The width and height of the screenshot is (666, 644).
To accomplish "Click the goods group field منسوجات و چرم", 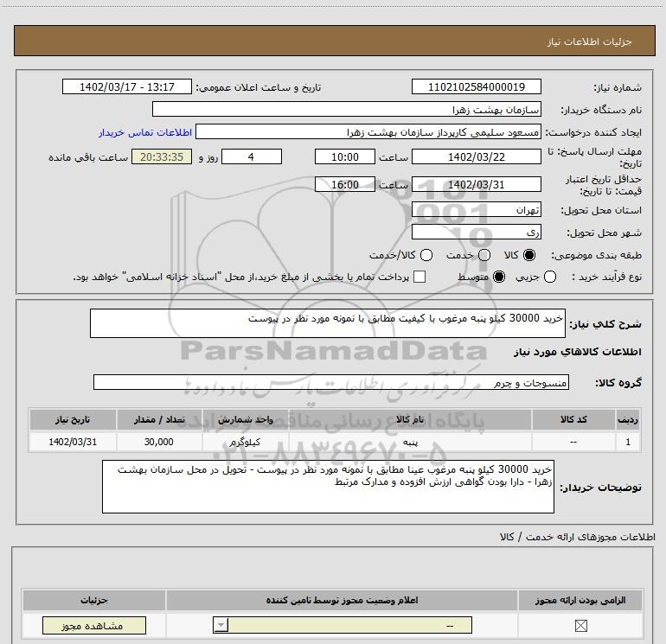I will click(331, 382).
